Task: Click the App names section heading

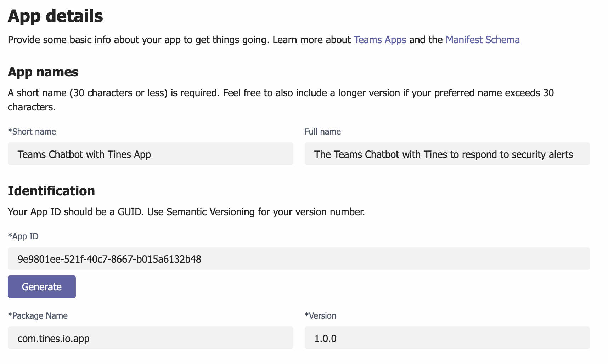Action: coord(43,72)
